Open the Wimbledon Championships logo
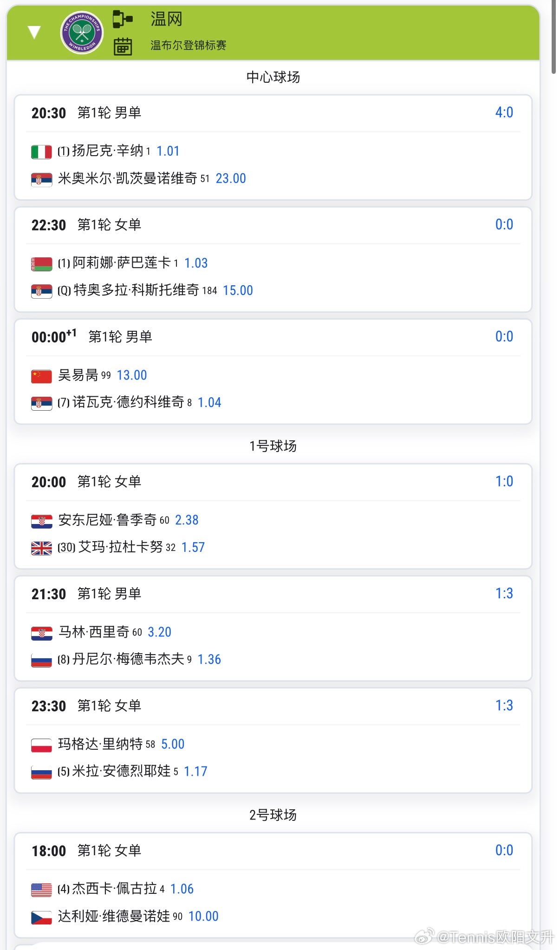 click(82, 33)
